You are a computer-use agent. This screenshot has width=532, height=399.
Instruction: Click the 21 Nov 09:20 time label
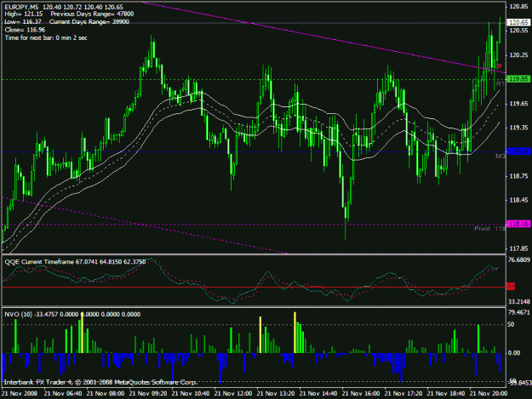point(148,394)
